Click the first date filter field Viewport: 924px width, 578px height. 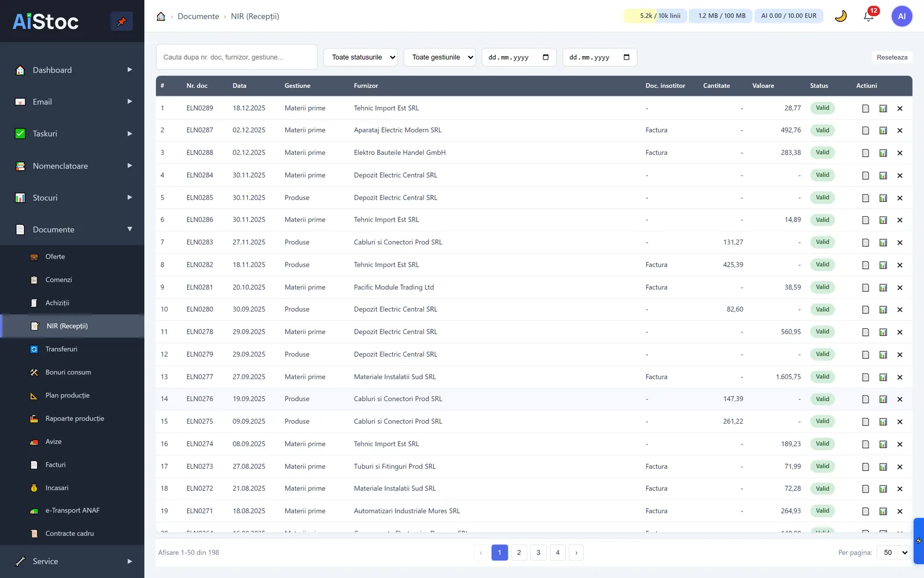[519, 57]
